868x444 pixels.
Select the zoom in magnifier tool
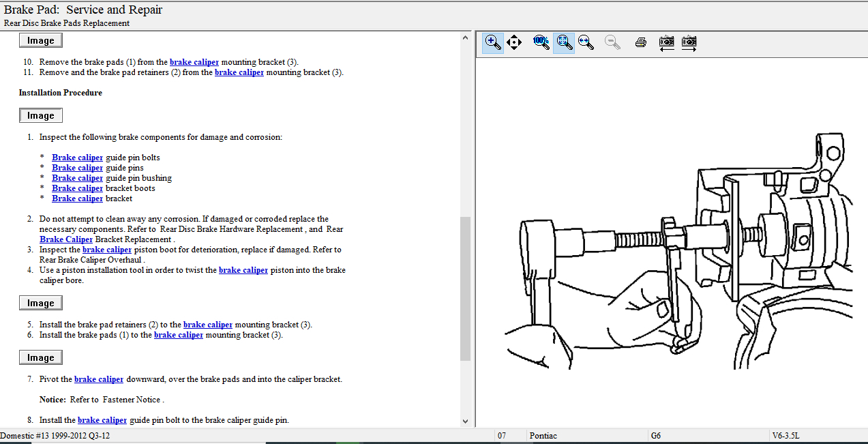pos(493,42)
